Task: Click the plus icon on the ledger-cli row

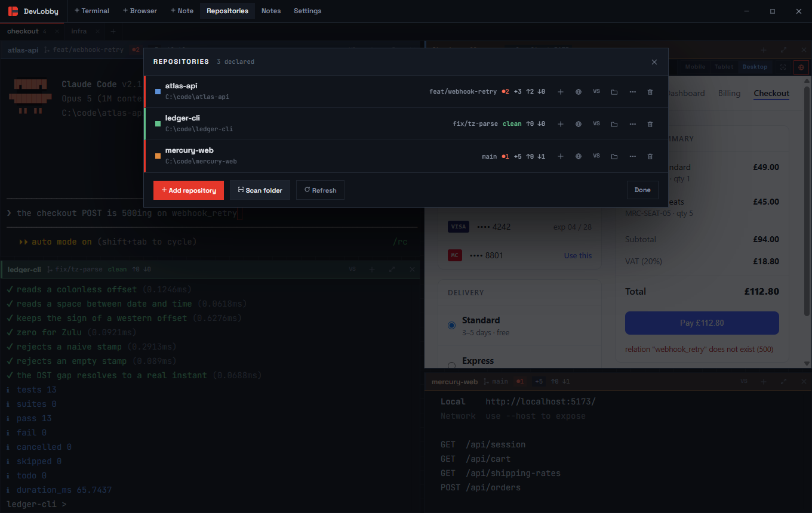Action: pos(561,124)
